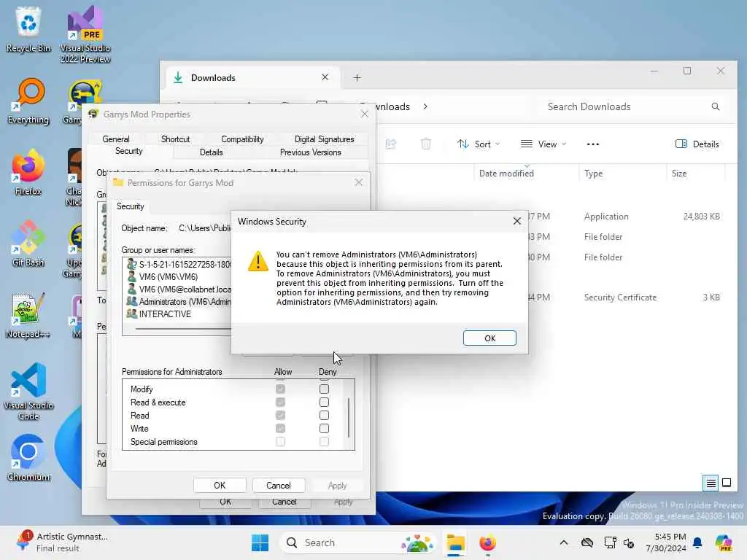Switch to the Shortcut tab
Image resolution: width=747 pixels, height=560 pixels.
click(x=175, y=139)
